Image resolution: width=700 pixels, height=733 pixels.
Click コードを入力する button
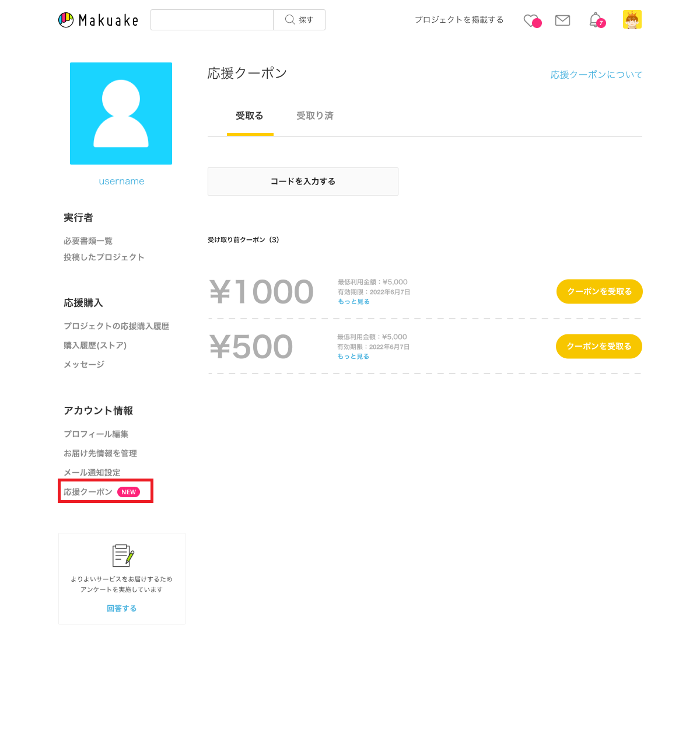[x=303, y=181]
